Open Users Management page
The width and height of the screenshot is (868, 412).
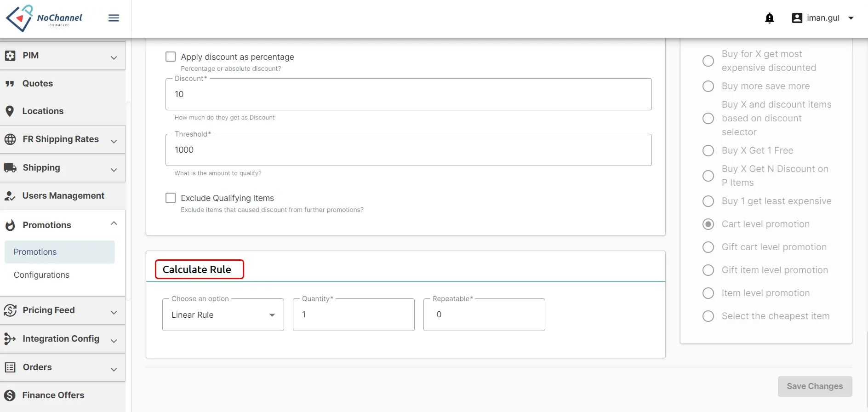tap(63, 196)
